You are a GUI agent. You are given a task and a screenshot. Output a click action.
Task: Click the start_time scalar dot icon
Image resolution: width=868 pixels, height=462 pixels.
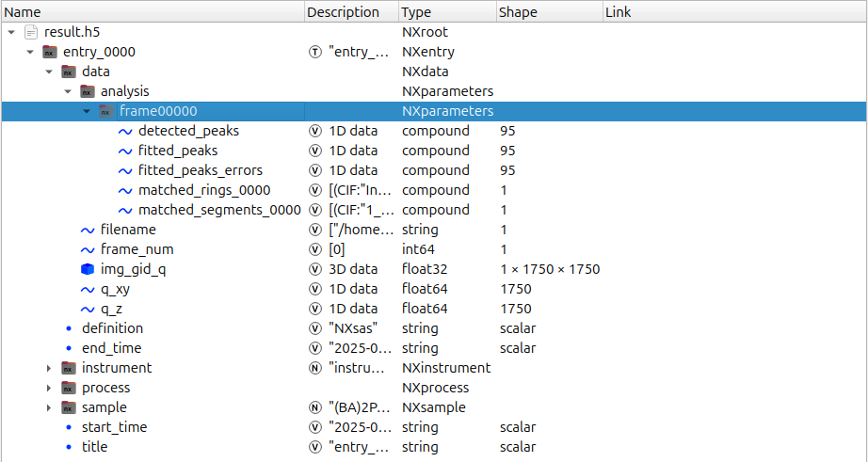point(69,428)
